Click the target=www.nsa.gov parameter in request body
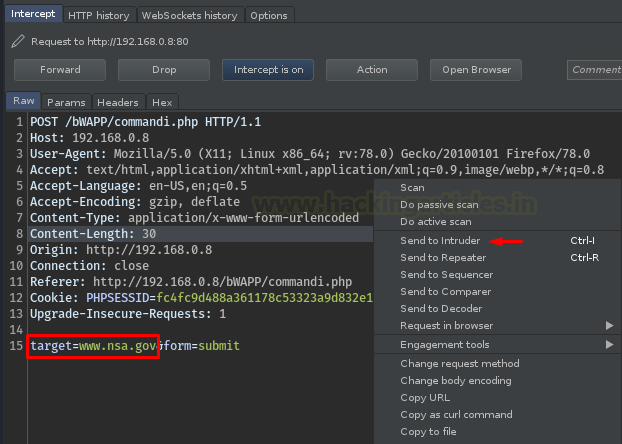622x444 pixels. [93, 346]
